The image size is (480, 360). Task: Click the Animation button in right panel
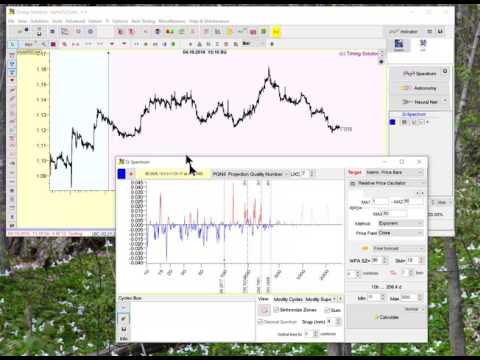(x=404, y=32)
